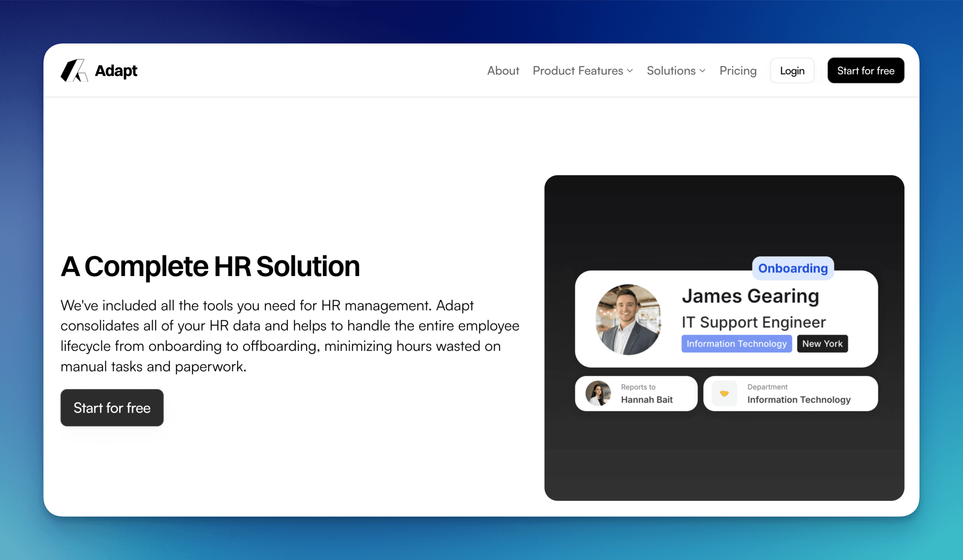963x560 pixels.
Task: Expand the Solutions dropdown chevron
Action: coord(702,71)
